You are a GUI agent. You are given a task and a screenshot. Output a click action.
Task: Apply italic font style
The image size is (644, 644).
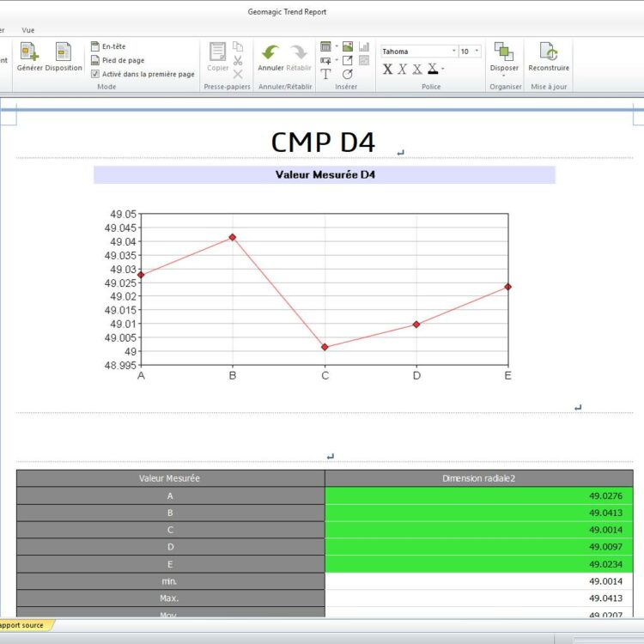point(402,69)
